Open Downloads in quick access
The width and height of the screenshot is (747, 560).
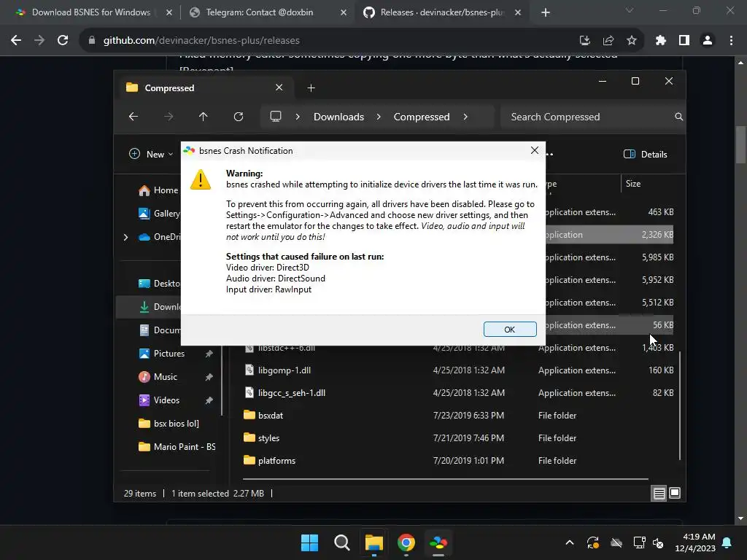(x=159, y=307)
